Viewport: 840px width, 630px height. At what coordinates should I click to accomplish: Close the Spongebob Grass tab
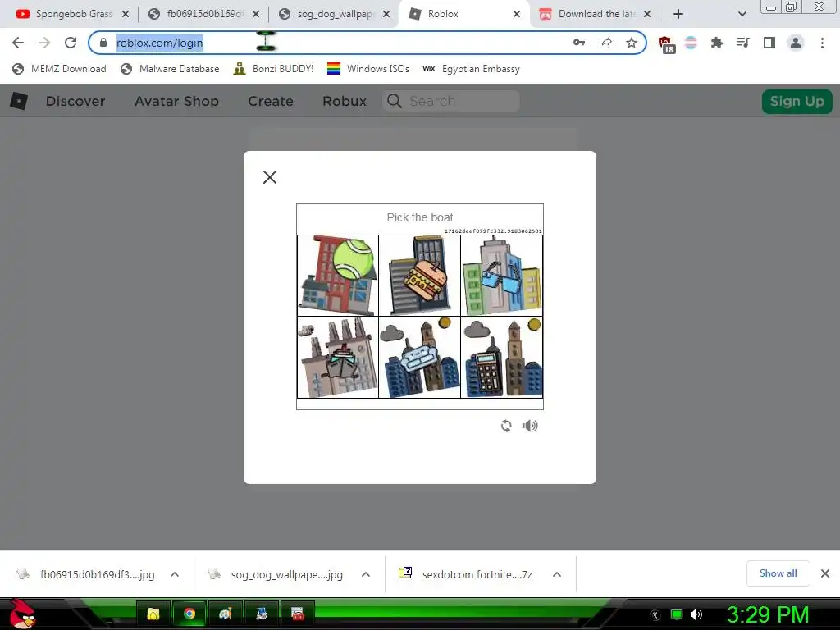pos(126,14)
